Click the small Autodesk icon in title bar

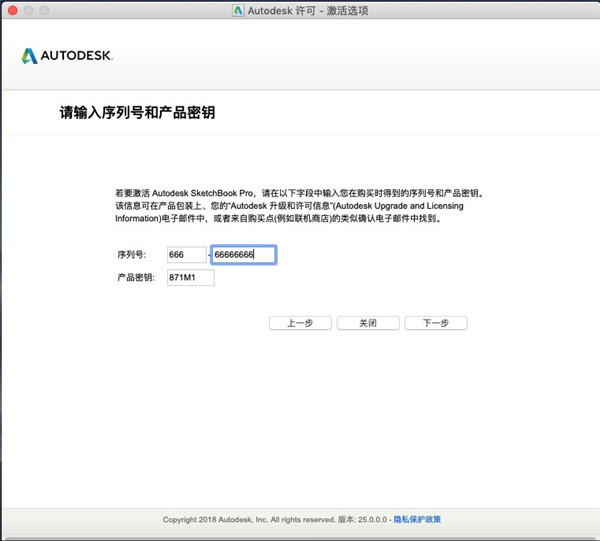pos(237,9)
